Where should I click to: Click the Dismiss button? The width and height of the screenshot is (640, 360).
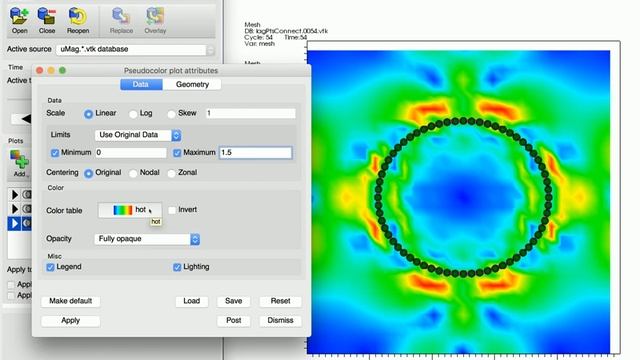(280, 321)
